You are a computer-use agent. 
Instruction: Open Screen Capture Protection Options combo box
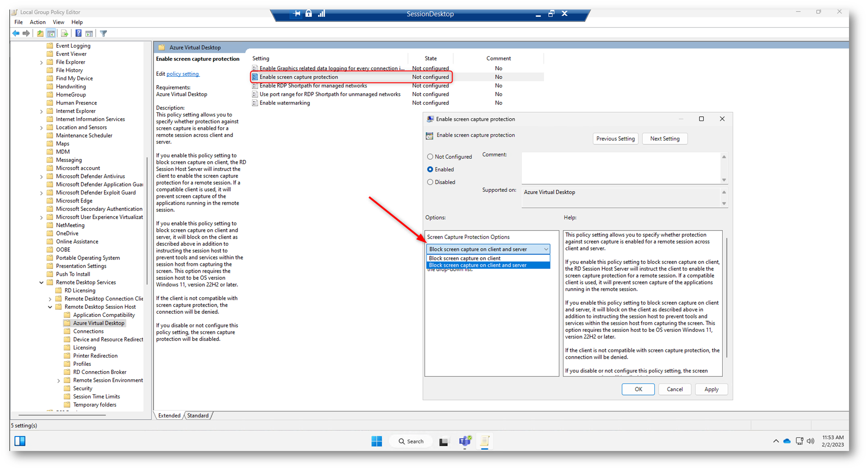[489, 249]
